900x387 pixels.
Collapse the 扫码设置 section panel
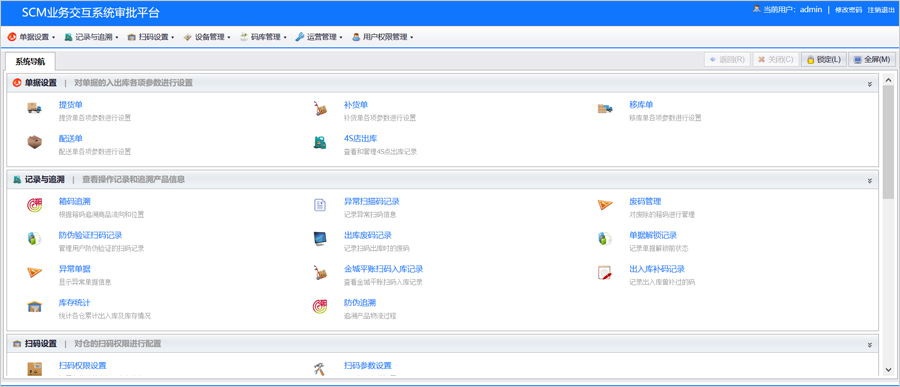coord(870,345)
